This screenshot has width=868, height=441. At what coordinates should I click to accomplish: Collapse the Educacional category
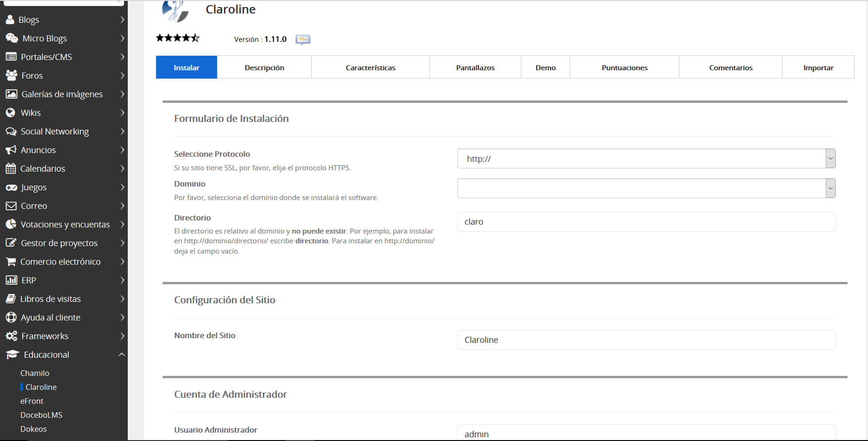[122, 354]
